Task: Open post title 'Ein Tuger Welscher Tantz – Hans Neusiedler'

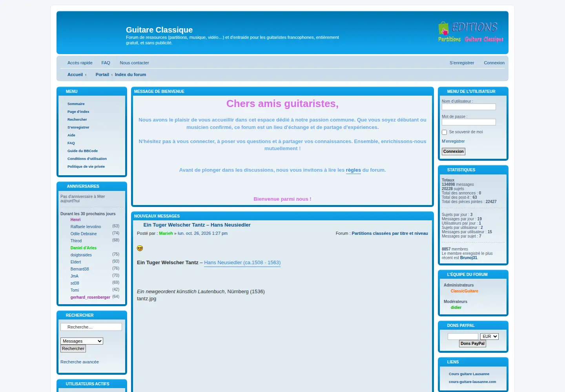Action: tap(197, 225)
